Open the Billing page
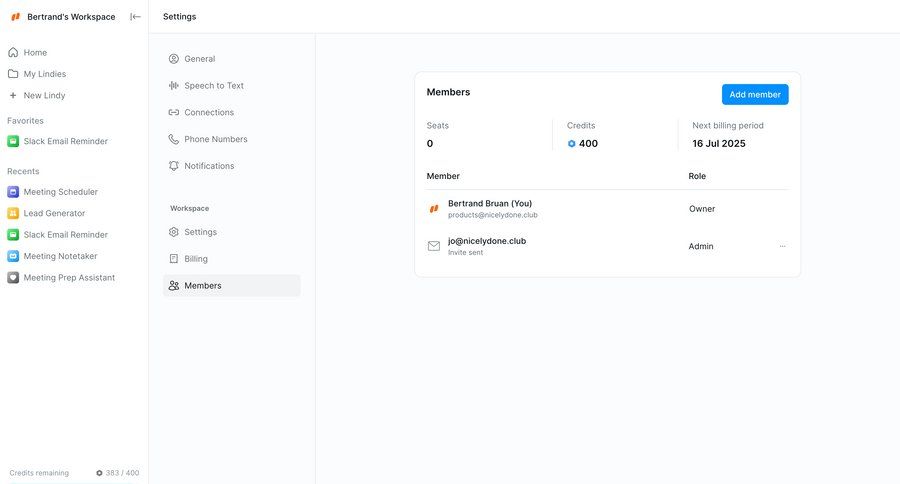 click(x=196, y=258)
